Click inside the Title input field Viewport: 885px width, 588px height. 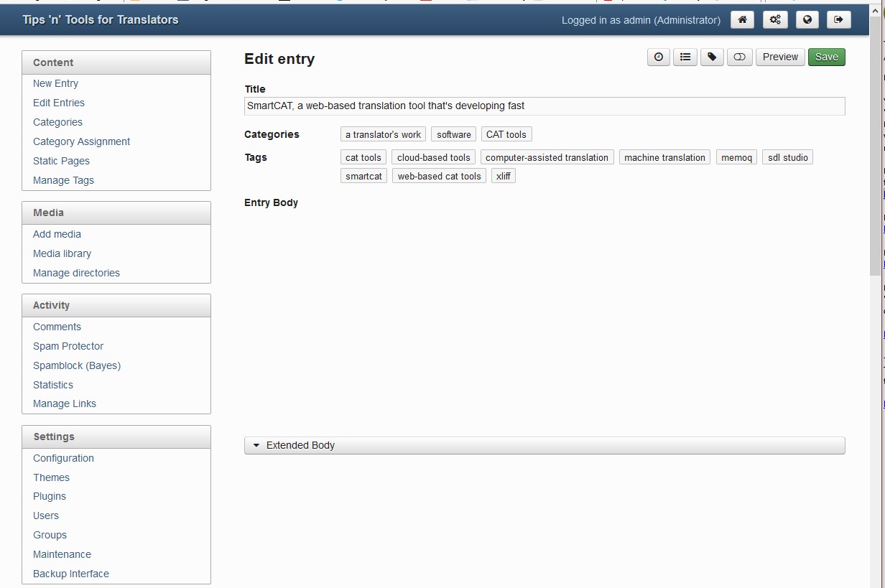coord(544,106)
